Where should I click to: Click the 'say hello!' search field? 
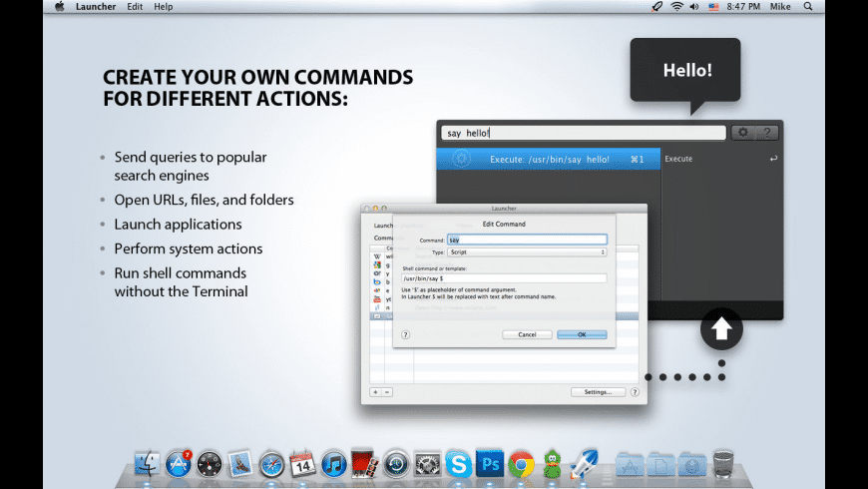584,133
